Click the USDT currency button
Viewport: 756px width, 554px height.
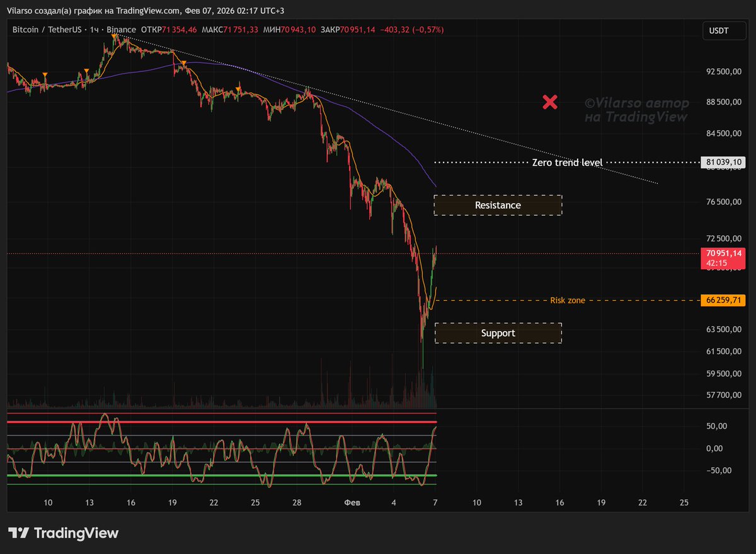724,30
